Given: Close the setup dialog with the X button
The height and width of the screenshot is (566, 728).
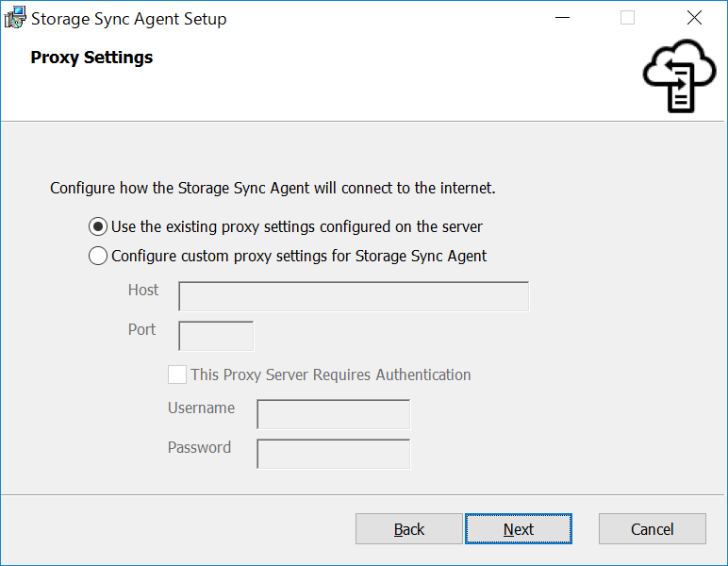Looking at the screenshot, I should click(694, 18).
